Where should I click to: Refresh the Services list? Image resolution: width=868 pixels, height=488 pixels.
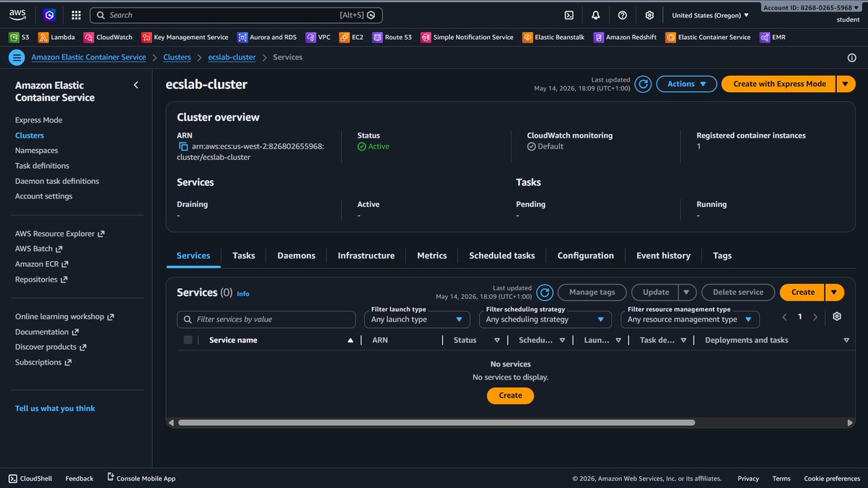pos(544,293)
